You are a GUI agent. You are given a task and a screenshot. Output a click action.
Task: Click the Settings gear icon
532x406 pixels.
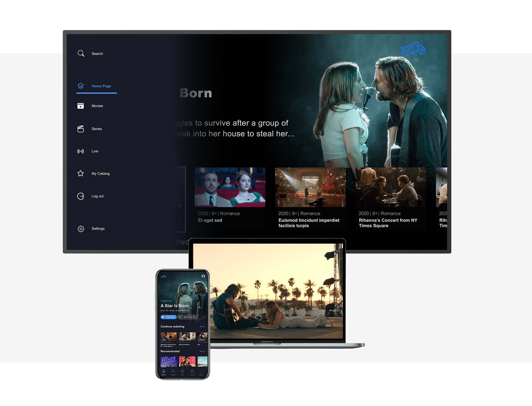point(81,228)
